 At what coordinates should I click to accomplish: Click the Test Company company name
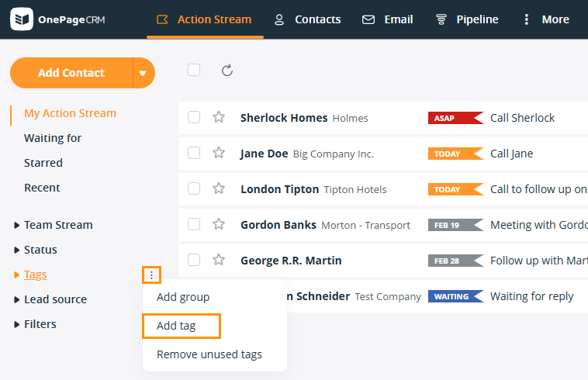[x=388, y=297]
